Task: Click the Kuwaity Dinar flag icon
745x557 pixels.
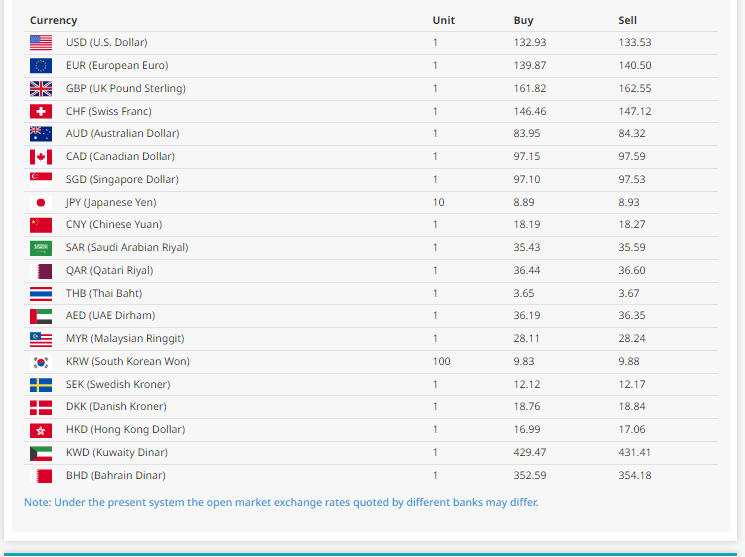Action: click(x=41, y=453)
